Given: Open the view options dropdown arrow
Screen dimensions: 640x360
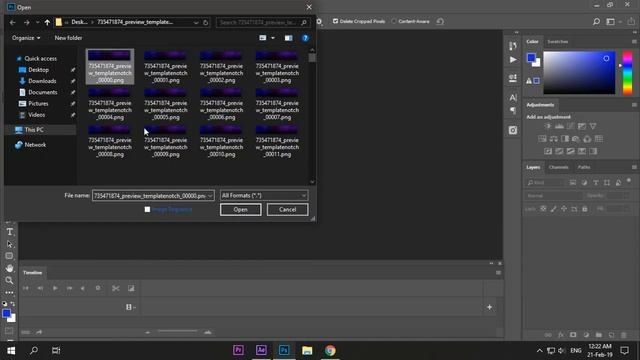Looking at the screenshot, I should click(x=273, y=38).
